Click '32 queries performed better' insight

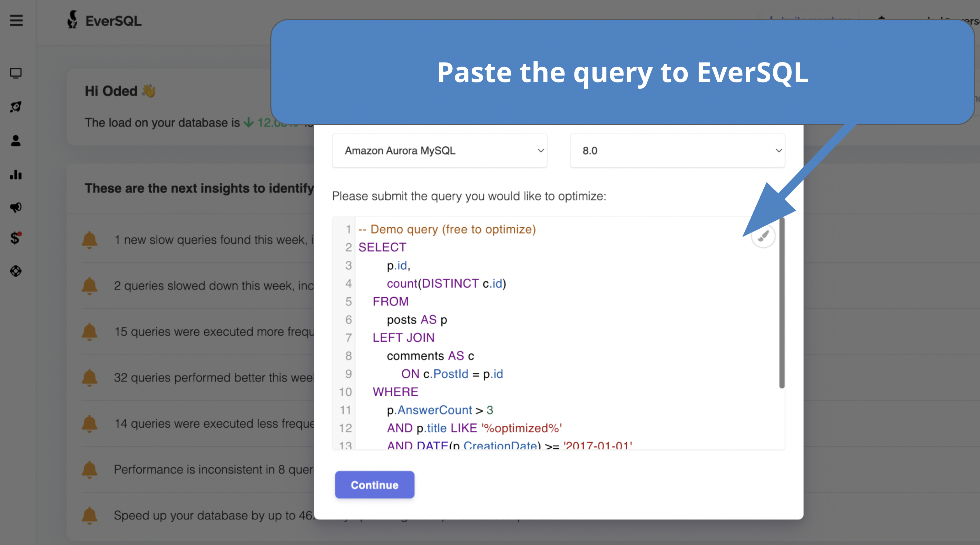click(x=214, y=378)
